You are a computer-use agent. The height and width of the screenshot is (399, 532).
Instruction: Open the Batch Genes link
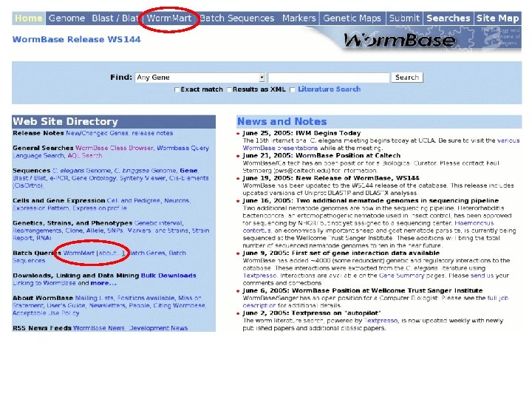click(x=146, y=253)
